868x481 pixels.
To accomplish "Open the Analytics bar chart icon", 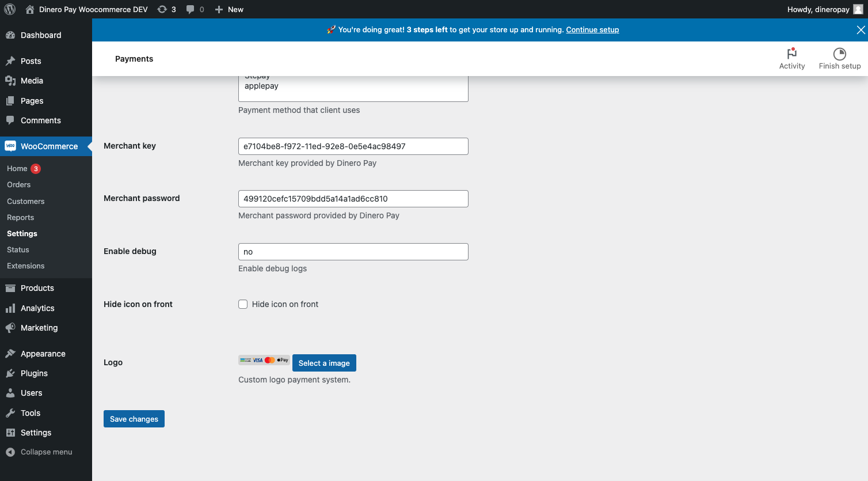I will coord(10,308).
